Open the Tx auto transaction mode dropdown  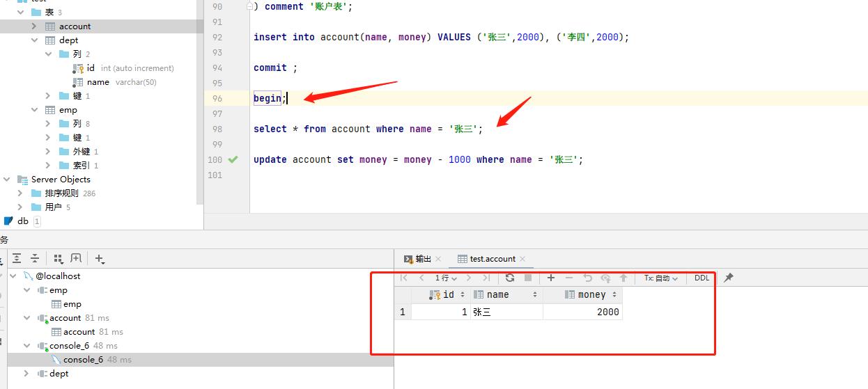[x=660, y=278]
